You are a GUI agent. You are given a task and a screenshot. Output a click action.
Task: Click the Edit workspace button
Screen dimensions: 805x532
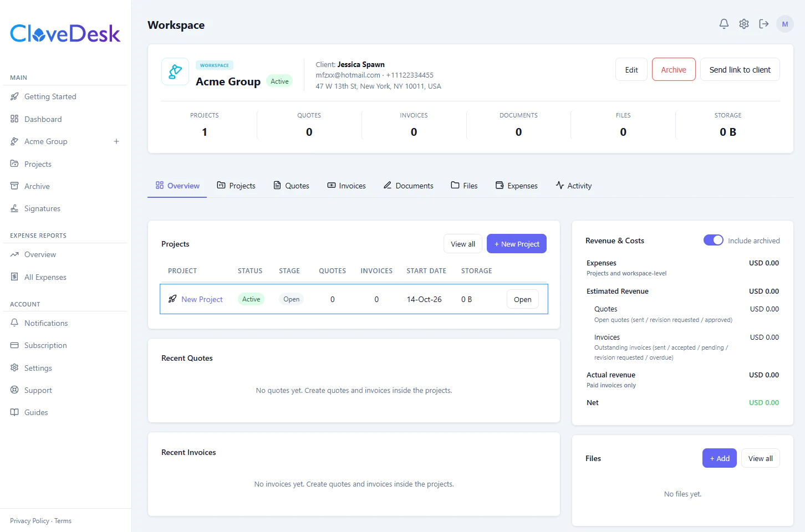pyautogui.click(x=631, y=69)
